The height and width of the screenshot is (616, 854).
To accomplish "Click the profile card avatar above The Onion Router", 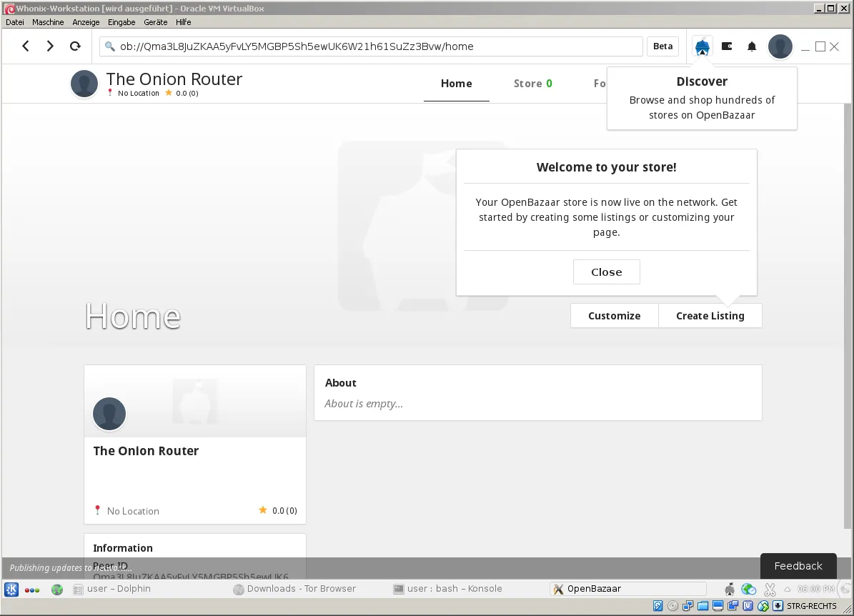I will (x=109, y=414).
